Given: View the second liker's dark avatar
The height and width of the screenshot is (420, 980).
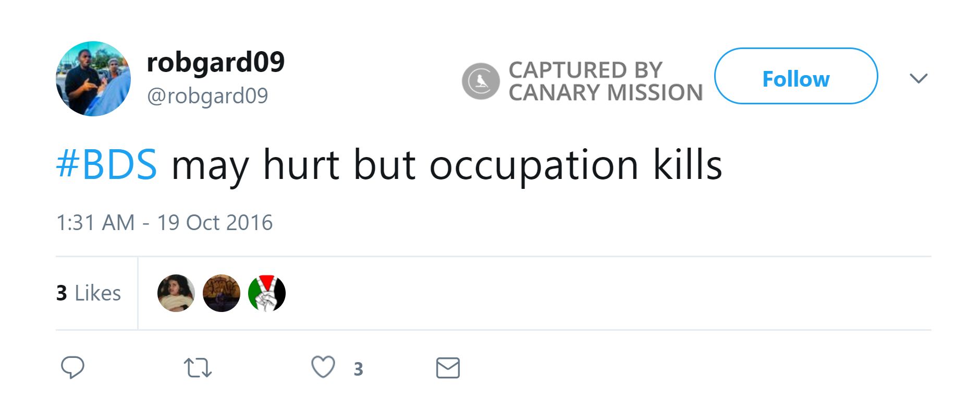Looking at the screenshot, I should pos(222,293).
